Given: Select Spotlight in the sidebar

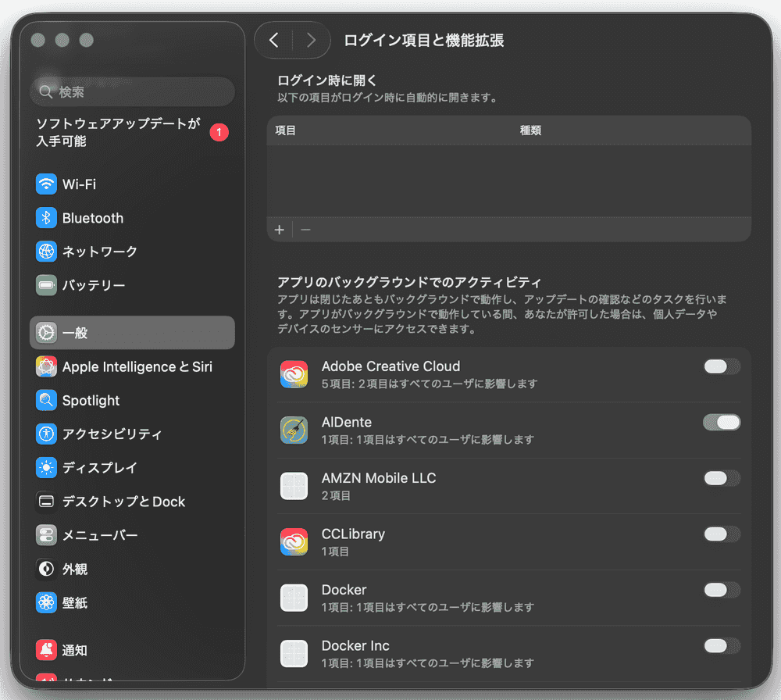Looking at the screenshot, I should (132, 400).
